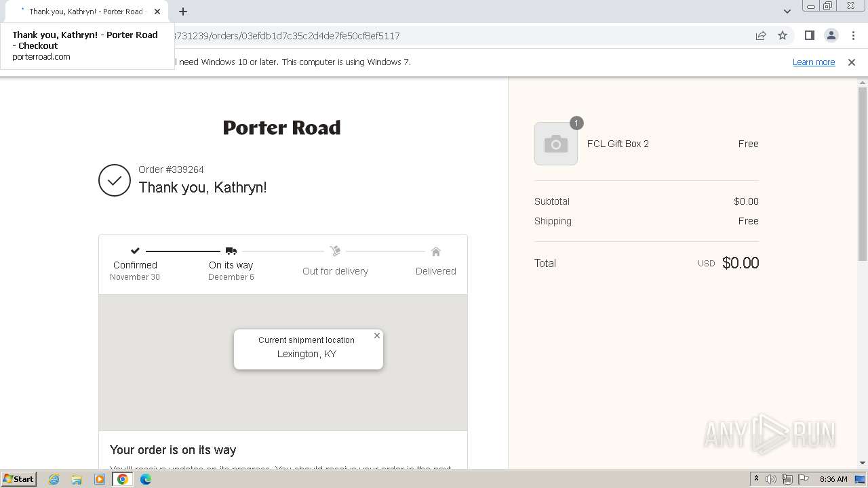Screen dimensions: 868x488
Task: Click the address bar URL
Action: click(287, 36)
